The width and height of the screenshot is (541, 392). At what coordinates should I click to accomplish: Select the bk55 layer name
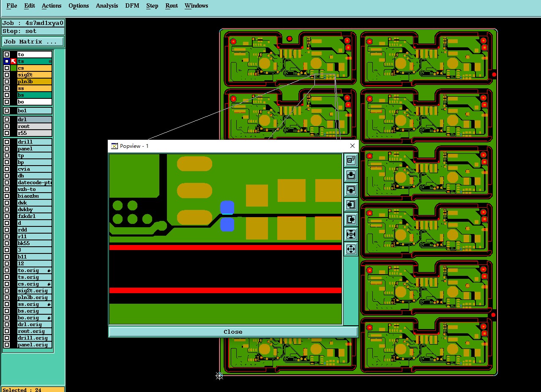[x=34, y=243]
